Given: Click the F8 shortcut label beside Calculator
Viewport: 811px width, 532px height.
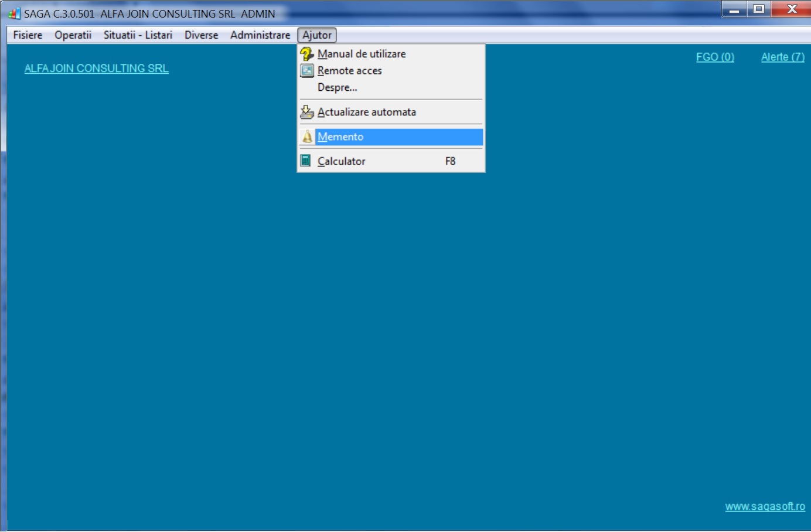Looking at the screenshot, I should click(x=450, y=161).
